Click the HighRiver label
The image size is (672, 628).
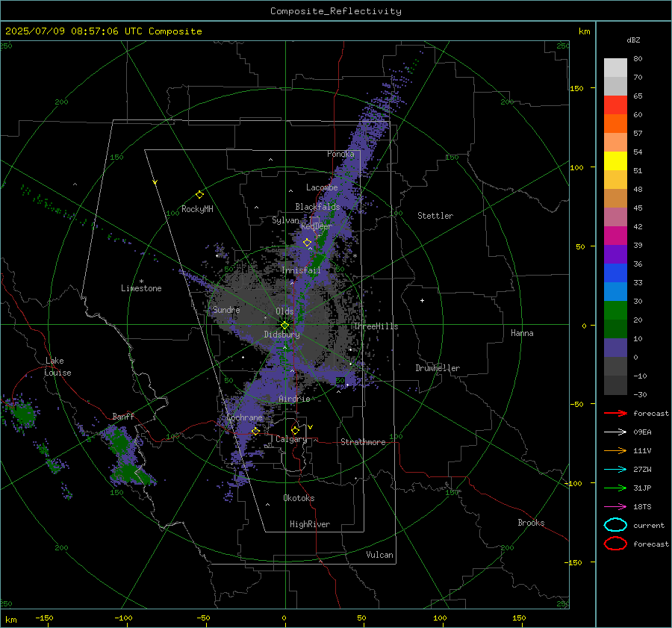[310, 524]
